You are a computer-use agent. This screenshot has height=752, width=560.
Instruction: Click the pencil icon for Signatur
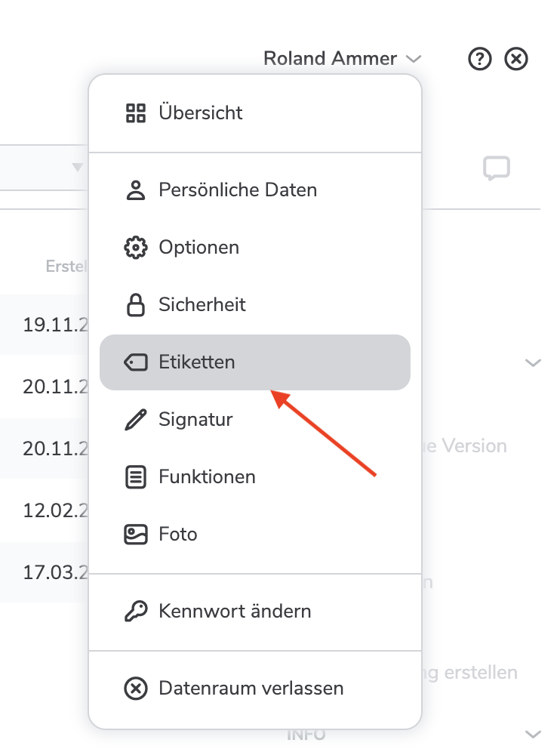pos(135,420)
